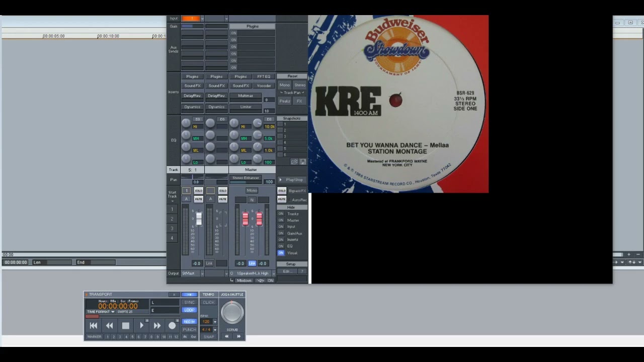Open the second track Input dropdown arrow
644x362 pixels.
(x=226, y=19)
